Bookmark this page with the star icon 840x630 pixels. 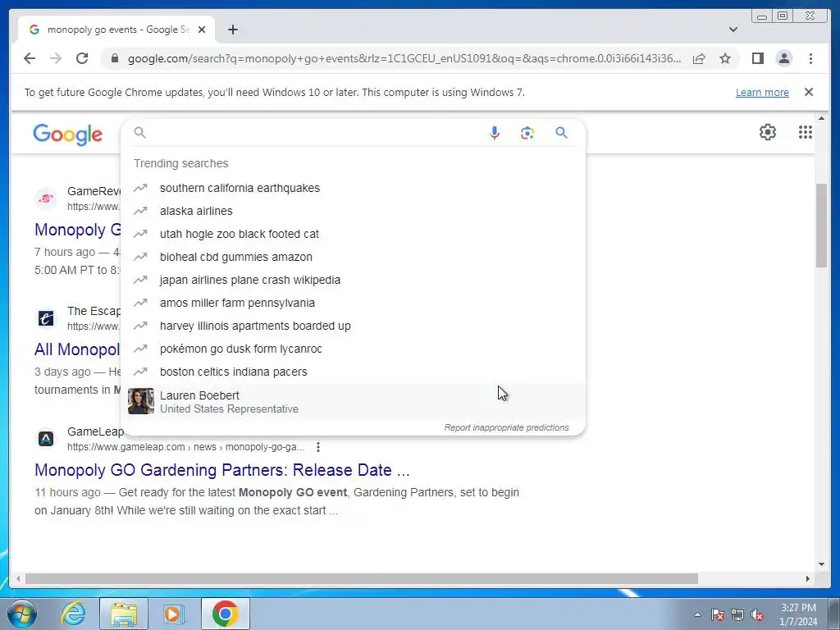coord(725,58)
